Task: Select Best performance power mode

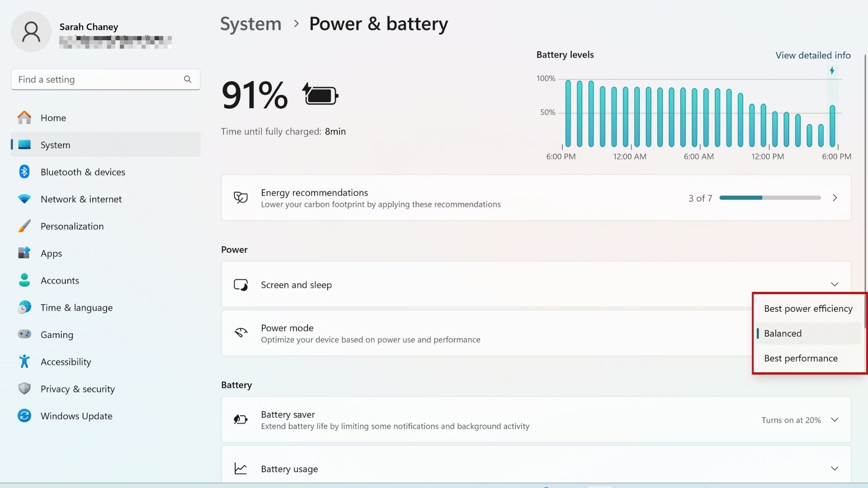Action: pos(801,358)
